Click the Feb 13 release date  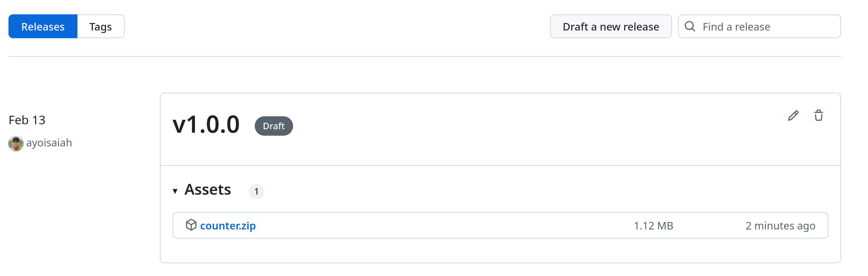click(27, 120)
